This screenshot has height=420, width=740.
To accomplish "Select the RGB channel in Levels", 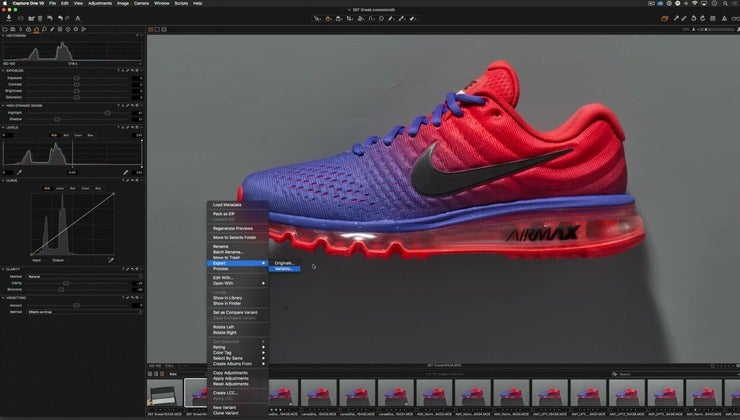I will coord(54,135).
